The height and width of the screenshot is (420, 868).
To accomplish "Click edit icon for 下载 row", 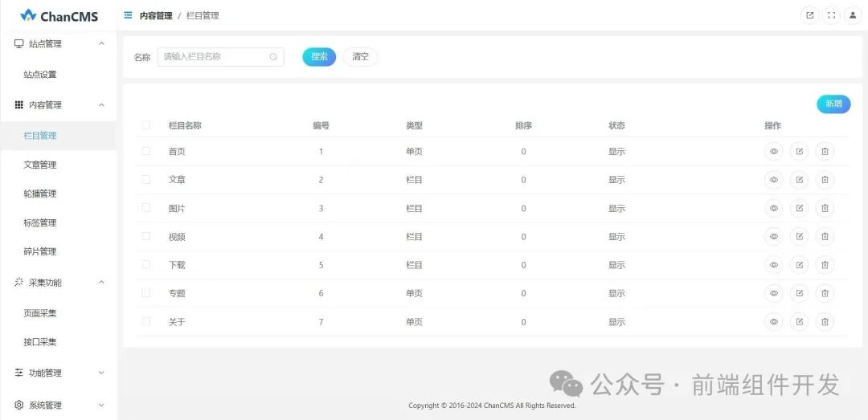I will [x=800, y=264].
